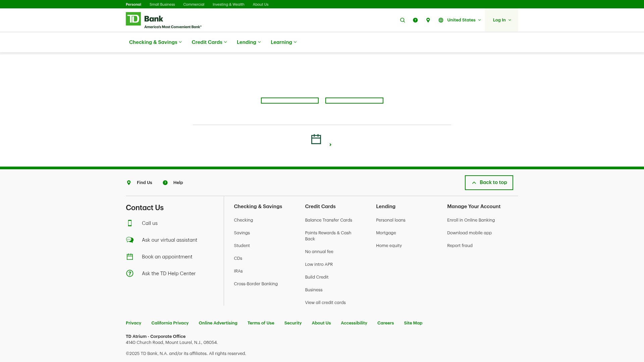644x362 pixels.
Task: Switch to Small Business section
Action: 162,4
